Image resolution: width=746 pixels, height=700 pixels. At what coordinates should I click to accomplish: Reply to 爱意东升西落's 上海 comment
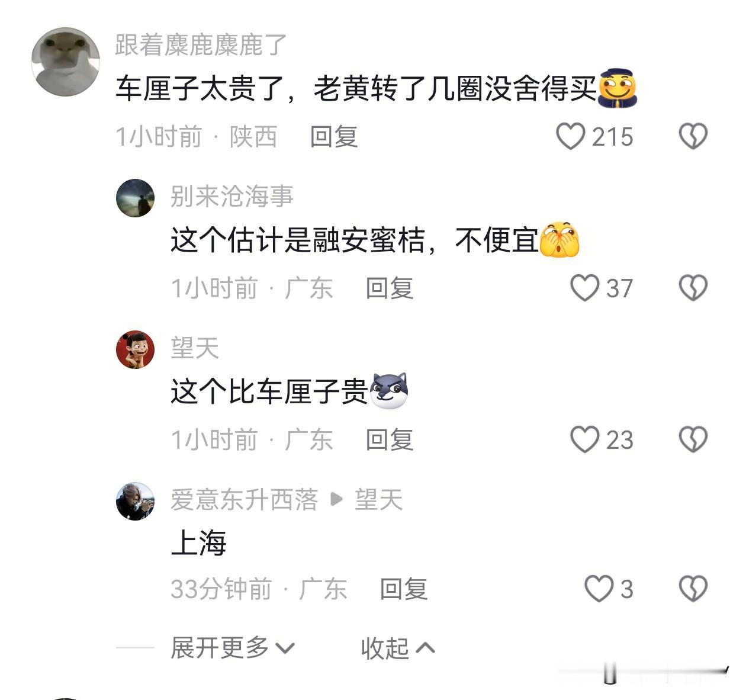pos(404,589)
